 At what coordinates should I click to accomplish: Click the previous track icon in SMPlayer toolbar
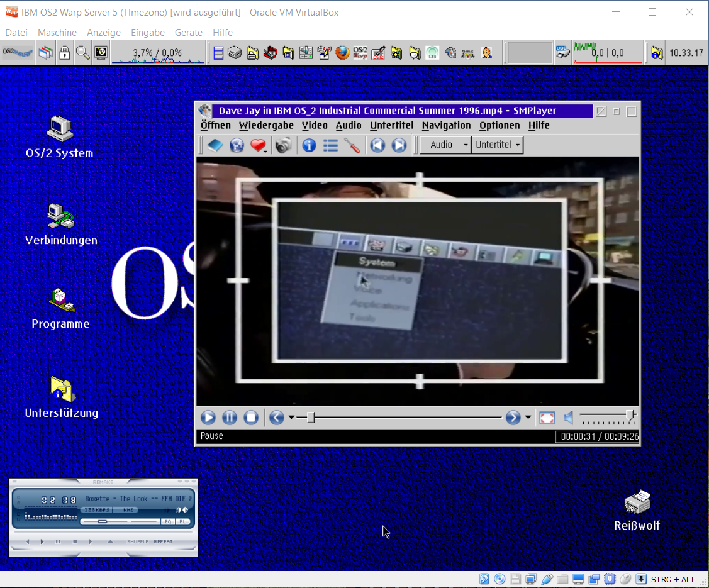pyautogui.click(x=377, y=145)
